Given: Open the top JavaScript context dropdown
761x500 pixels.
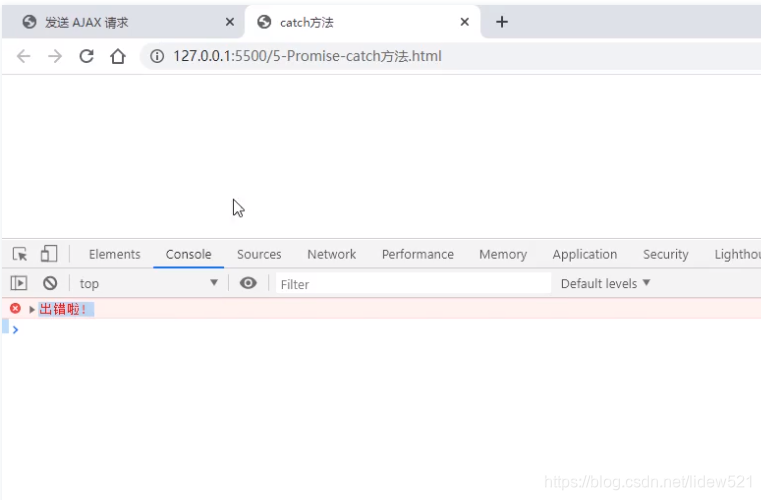Looking at the screenshot, I should (x=149, y=283).
